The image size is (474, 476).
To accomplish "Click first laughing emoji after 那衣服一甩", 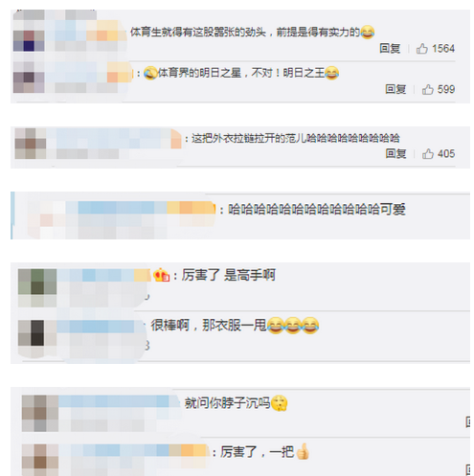I will [275, 326].
